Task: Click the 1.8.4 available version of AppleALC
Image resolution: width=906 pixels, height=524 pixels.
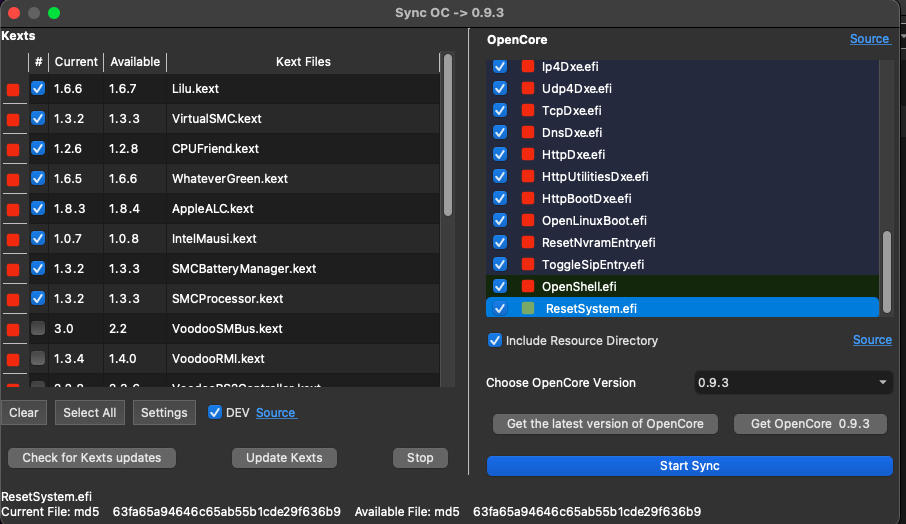Action: (x=124, y=209)
